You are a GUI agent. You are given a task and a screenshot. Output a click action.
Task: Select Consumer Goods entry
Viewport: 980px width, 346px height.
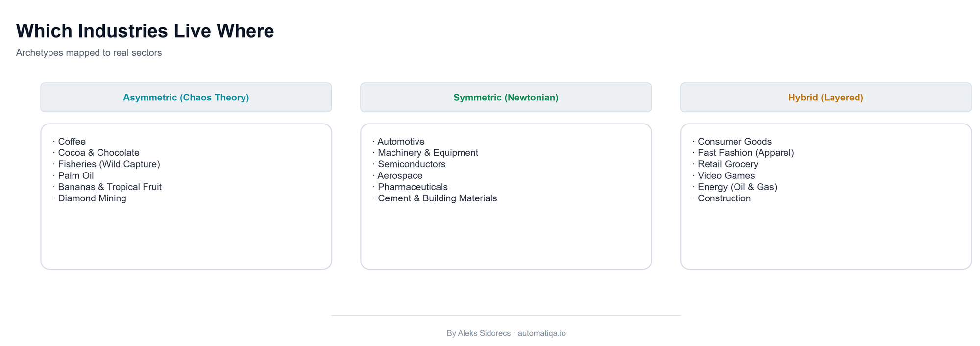pos(735,142)
